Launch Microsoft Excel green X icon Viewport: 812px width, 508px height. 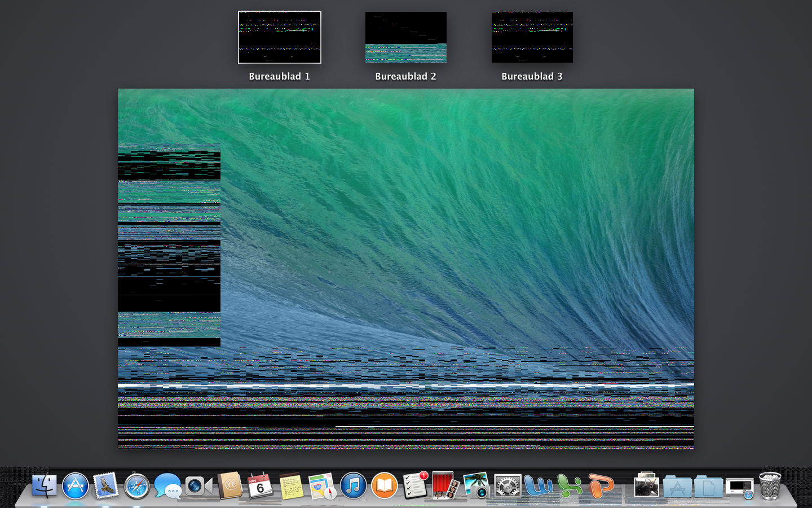pos(570,485)
